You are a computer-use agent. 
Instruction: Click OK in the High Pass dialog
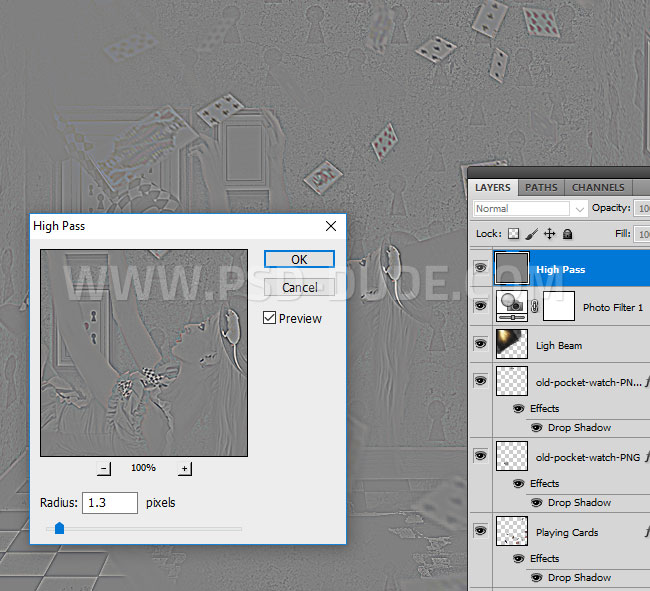pyautogui.click(x=299, y=259)
